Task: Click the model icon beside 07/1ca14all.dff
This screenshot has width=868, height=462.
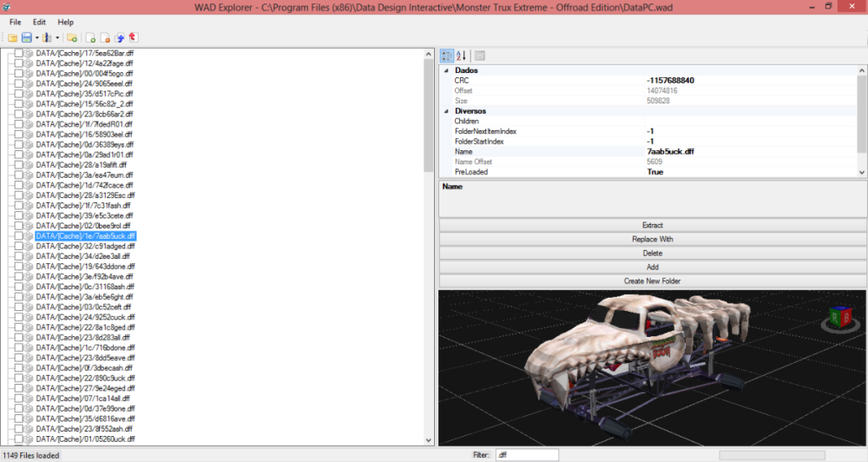Action: coord(30,399)
